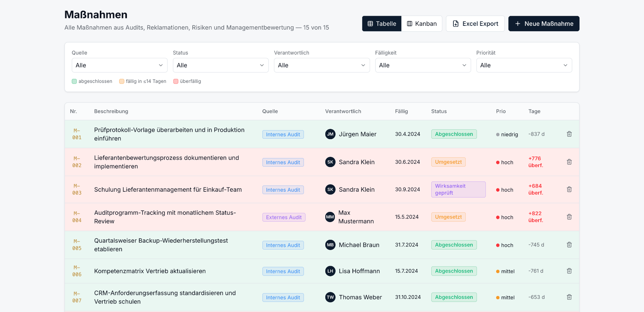Click the Wirksamkeit geprüft status badge

(x=458, y=189)
